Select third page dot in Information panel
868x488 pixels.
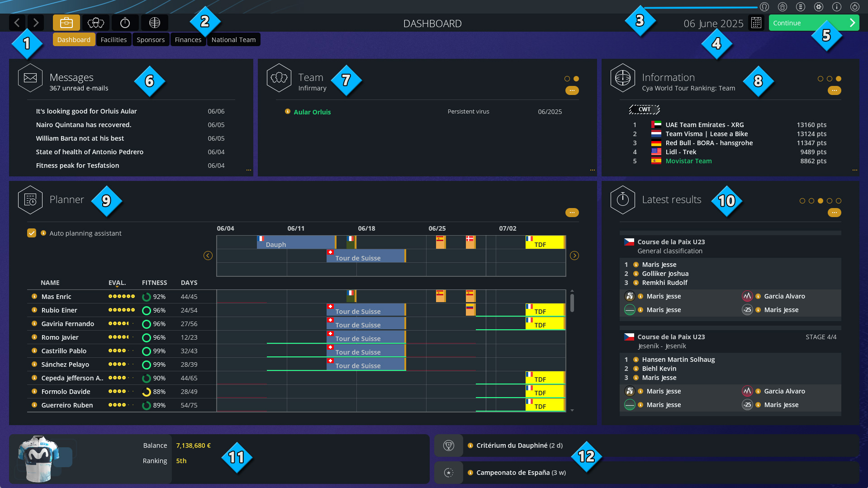point(839,79)
